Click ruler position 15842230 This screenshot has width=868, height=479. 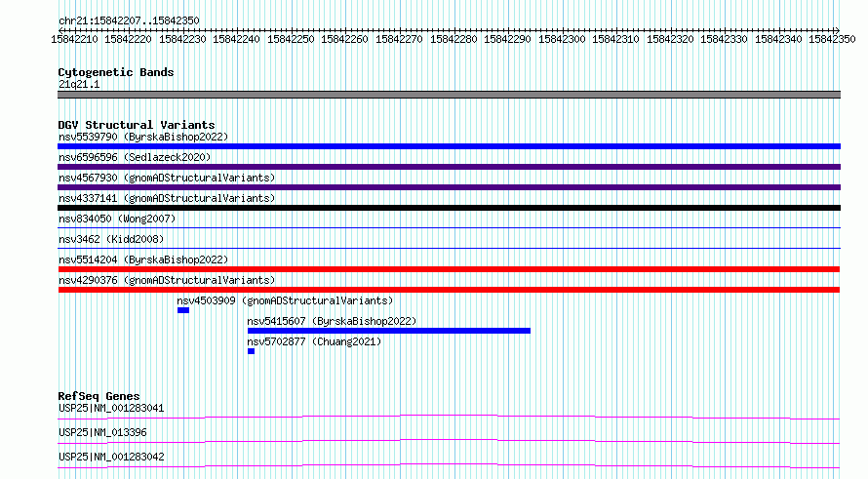[x=182, y=39]
